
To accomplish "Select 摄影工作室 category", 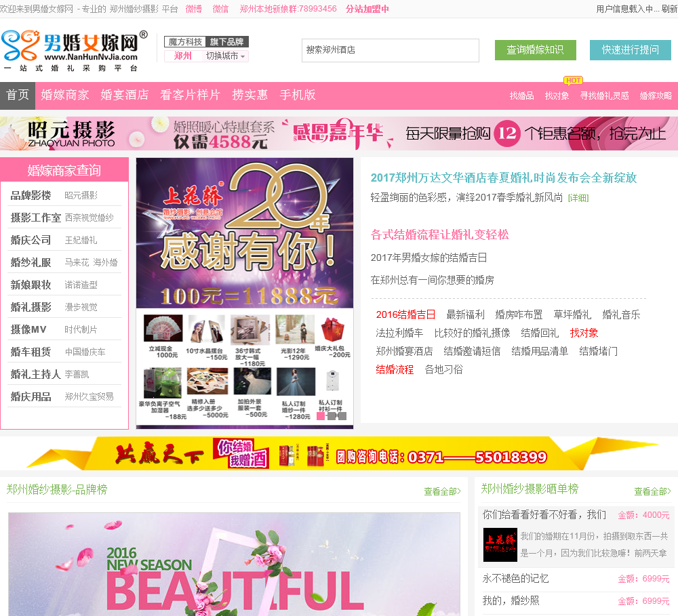I will point(35,218).
